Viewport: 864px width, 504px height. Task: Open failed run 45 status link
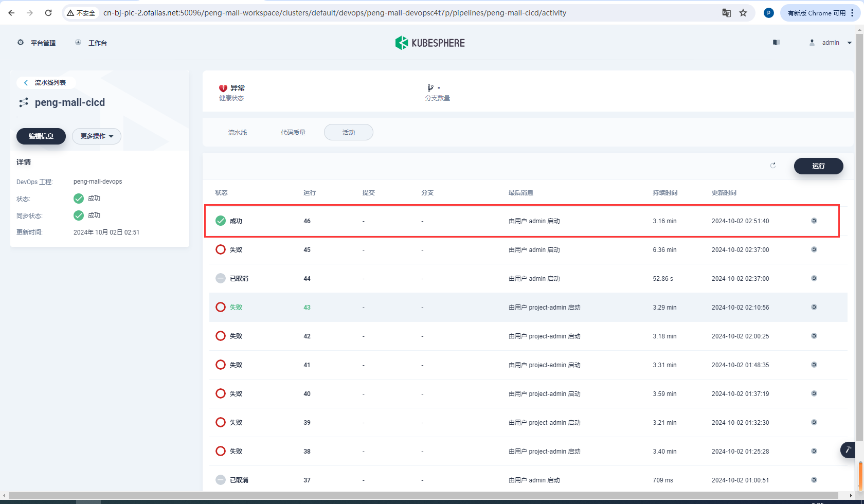click(236, 250)
